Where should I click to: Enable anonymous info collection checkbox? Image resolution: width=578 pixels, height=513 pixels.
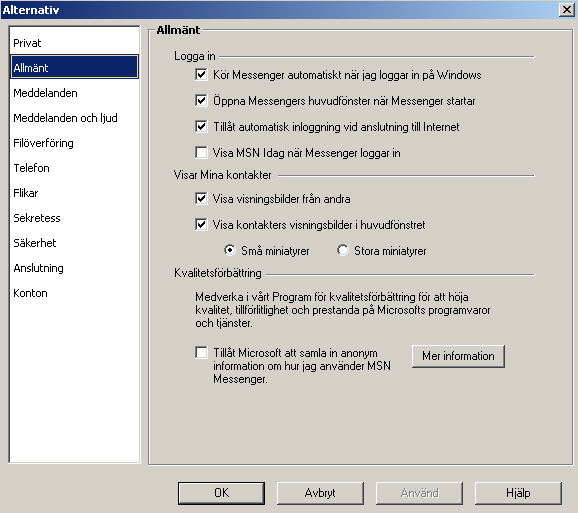(x=201, y=352)
